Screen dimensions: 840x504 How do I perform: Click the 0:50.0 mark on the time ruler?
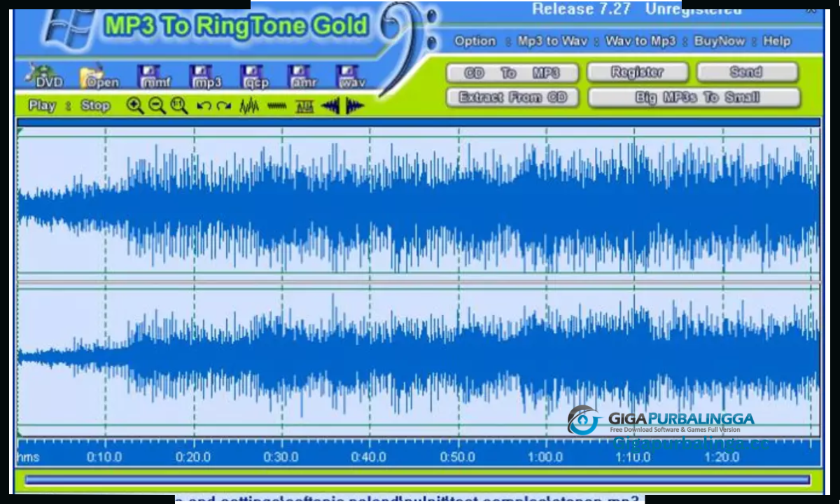tap(457, 457)
